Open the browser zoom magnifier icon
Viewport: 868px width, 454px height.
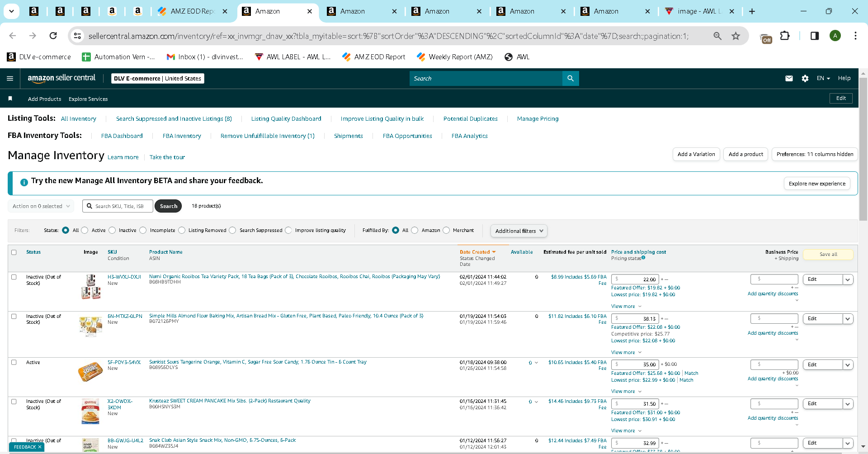(x=717, y=36)
